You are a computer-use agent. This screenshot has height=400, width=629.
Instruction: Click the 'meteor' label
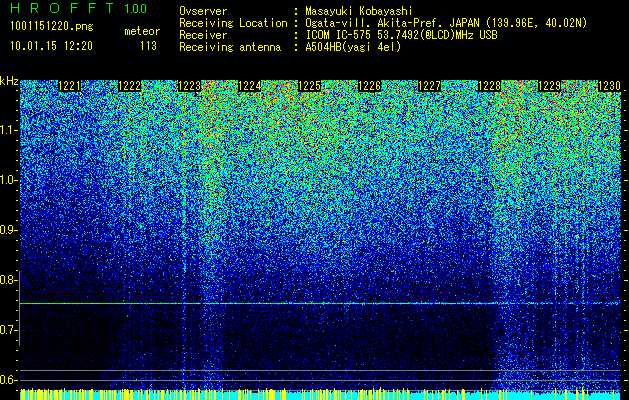tap(142, 31)
